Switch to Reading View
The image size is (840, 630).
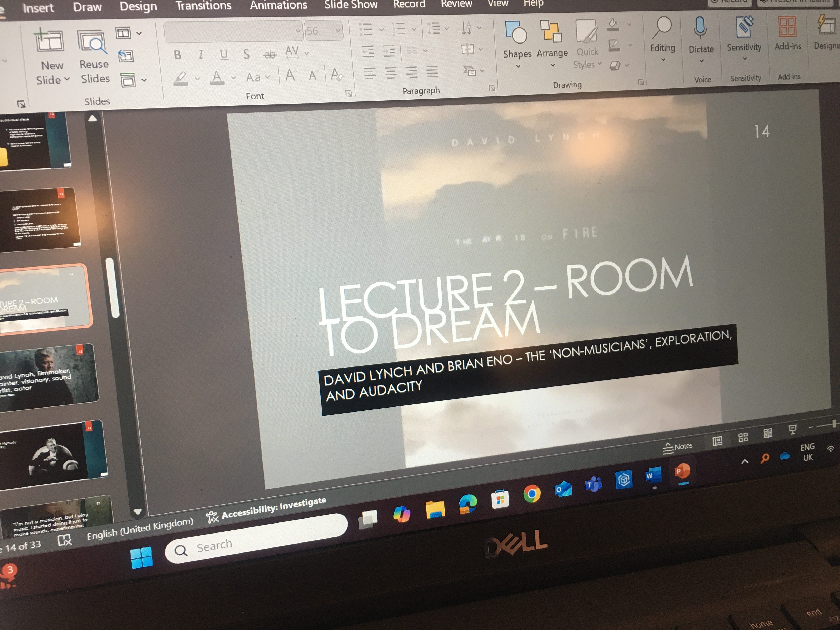tap(767, 433)
